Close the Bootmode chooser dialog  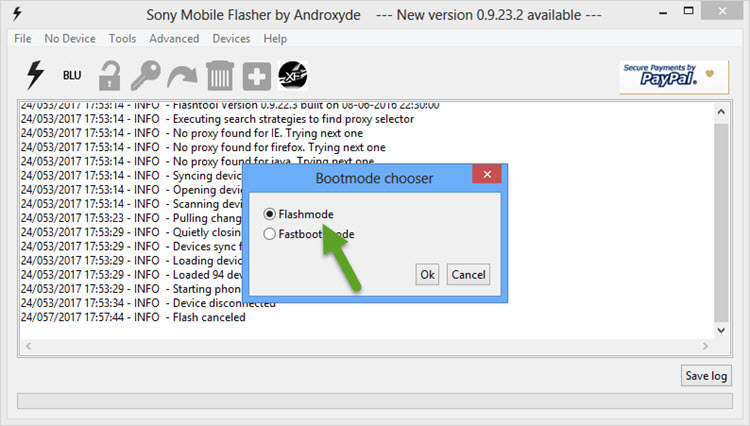coord(487,174)
